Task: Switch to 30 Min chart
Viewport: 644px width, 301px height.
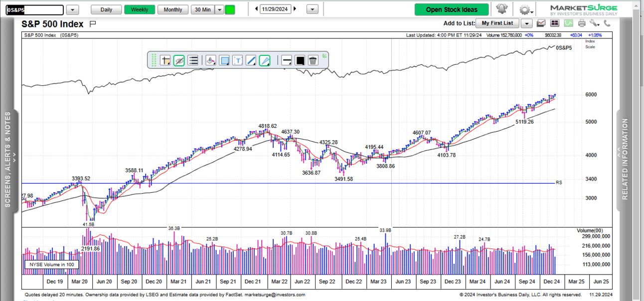Action: (202, 9)
